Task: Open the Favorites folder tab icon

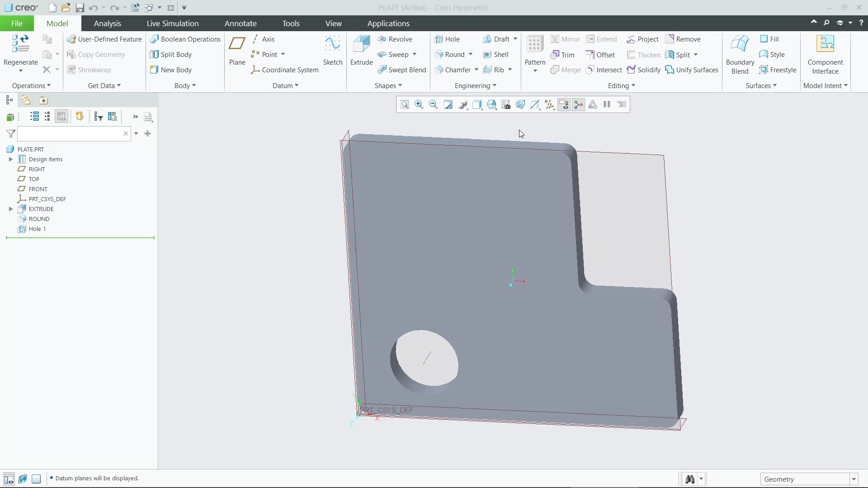Action: 43,100
